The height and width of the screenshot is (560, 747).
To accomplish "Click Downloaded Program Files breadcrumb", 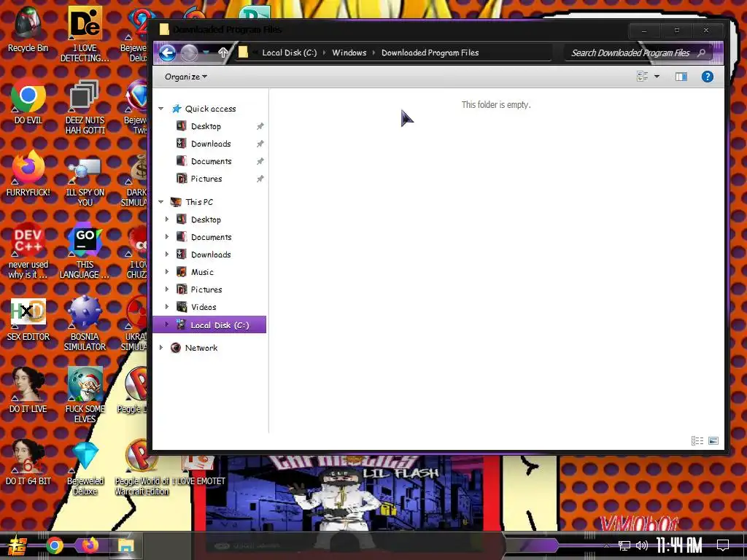I will coord(430,52).
